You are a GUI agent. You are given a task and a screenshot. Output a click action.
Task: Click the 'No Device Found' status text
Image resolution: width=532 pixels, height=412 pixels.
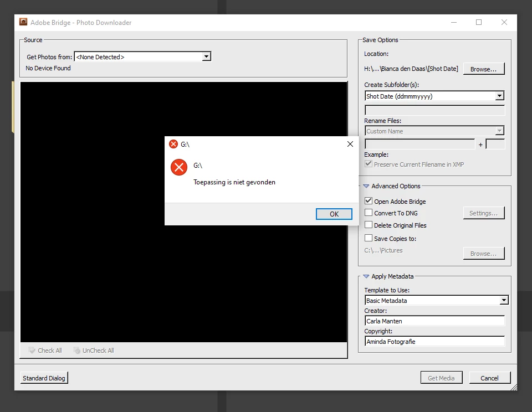pyautogui.click(x=48, y=68)
